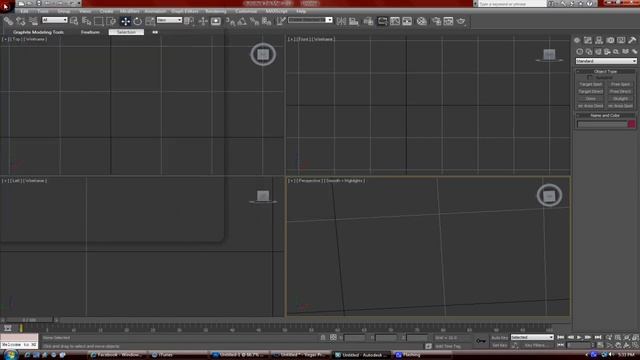Switch to the Display command panel tab

tap(621, 40)
